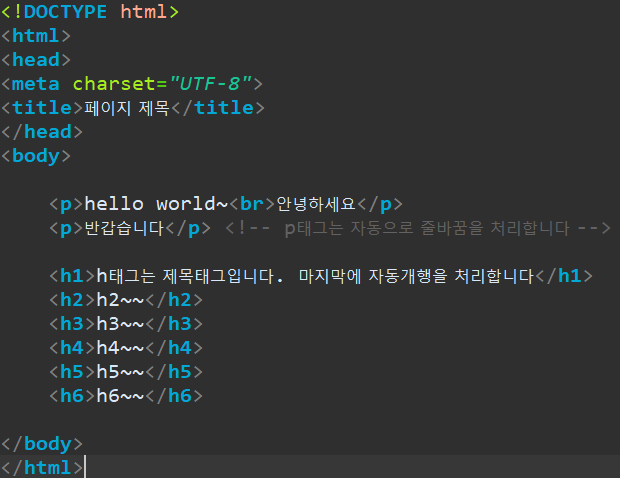Viewport: 620px width, 478px height.
Task: Select the opening html tag
Action: click(x=36, y=36)
